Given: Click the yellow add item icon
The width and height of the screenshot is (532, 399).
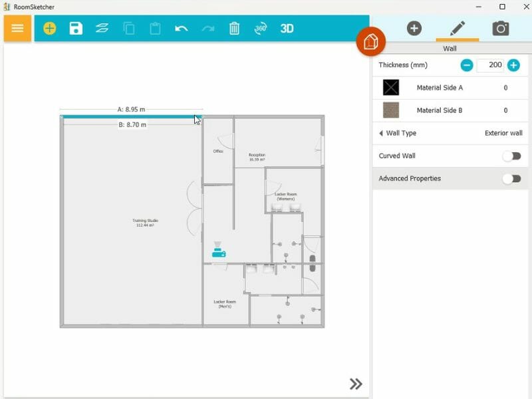Looking at the screenshot, I should click(49, 29).
